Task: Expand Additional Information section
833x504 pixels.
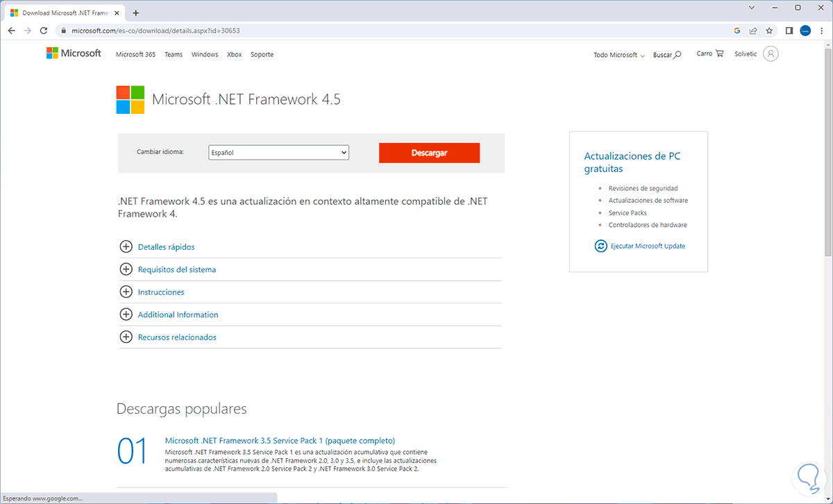Action: [178, 314]
